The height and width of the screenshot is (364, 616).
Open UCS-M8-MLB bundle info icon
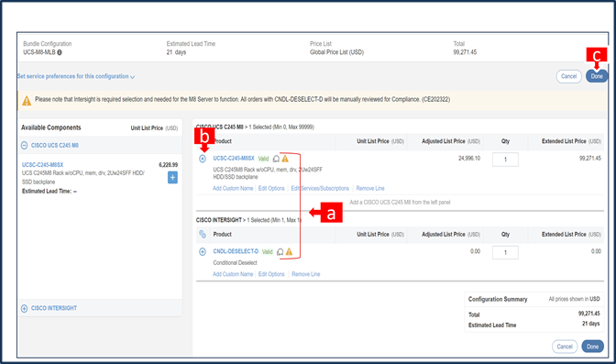pyautogui.click(x=60, y=52)
